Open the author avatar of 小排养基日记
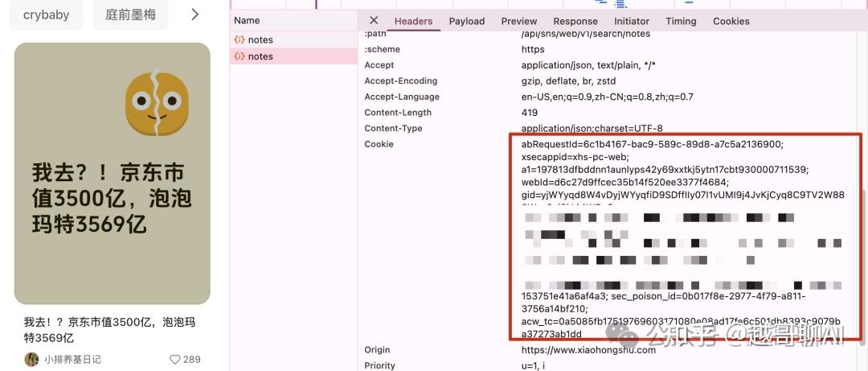Viewport: 868px width, 371px height. (x=31, y=359)
